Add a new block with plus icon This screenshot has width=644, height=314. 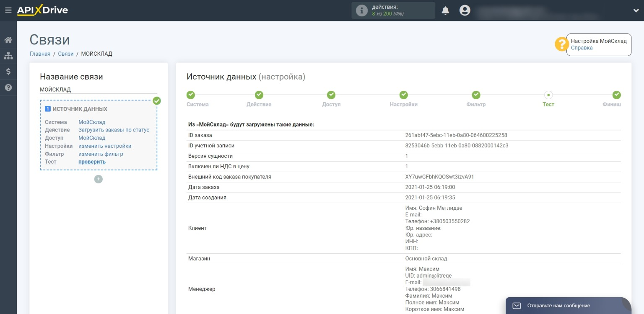pyautogui.click(x=99, y=179)
